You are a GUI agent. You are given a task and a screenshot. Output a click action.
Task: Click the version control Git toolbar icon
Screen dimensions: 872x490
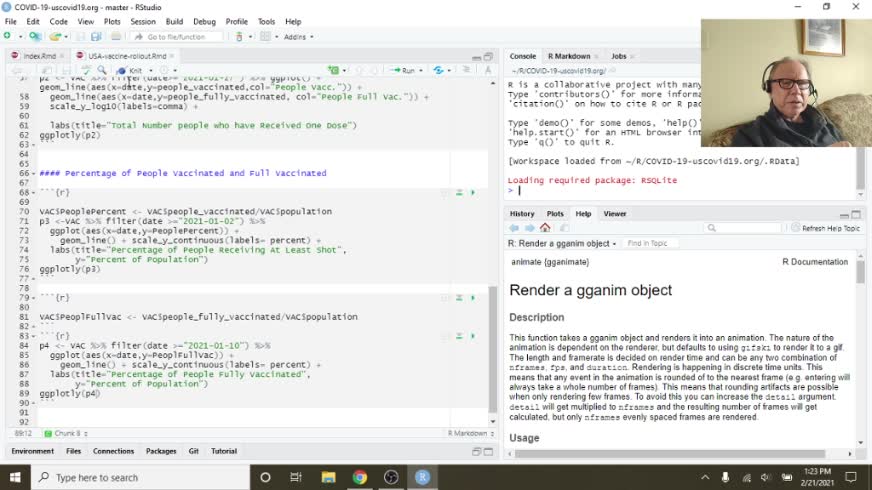pyautogui.click(x=239, y=37)
